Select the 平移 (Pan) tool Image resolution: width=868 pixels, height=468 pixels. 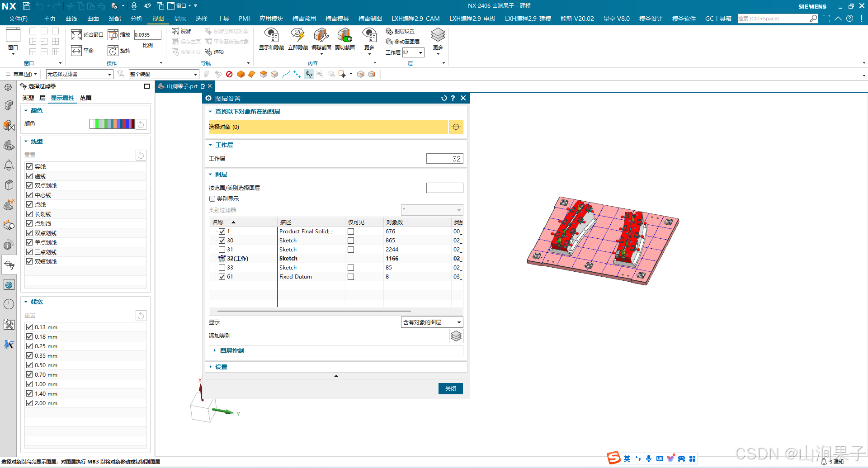pos(82,51)
